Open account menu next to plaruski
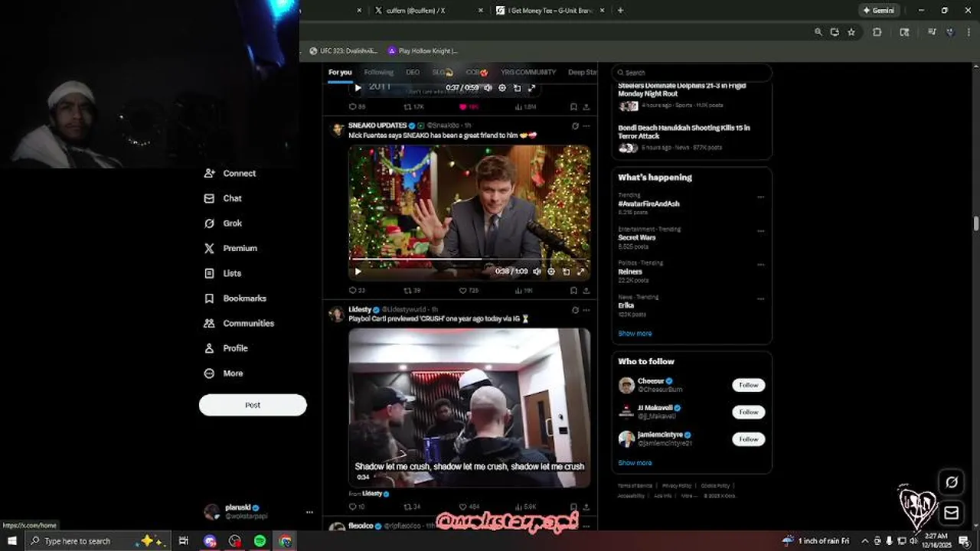Screen dimensions: 980x551 (x=309, y=512)
